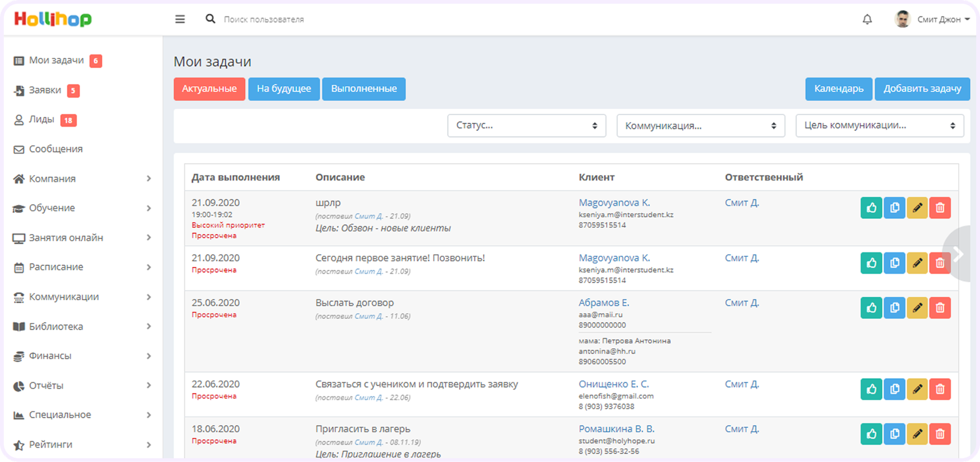Switch to the Актуальные tab

(209, 89)
